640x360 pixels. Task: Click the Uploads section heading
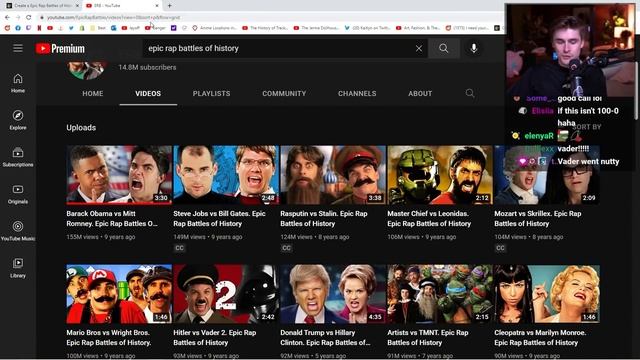click(81, 128)
